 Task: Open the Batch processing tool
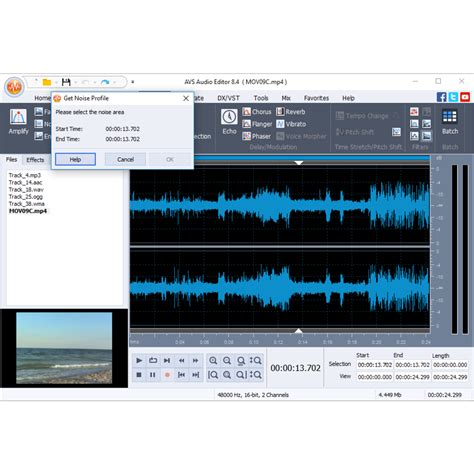click(450, 122)
